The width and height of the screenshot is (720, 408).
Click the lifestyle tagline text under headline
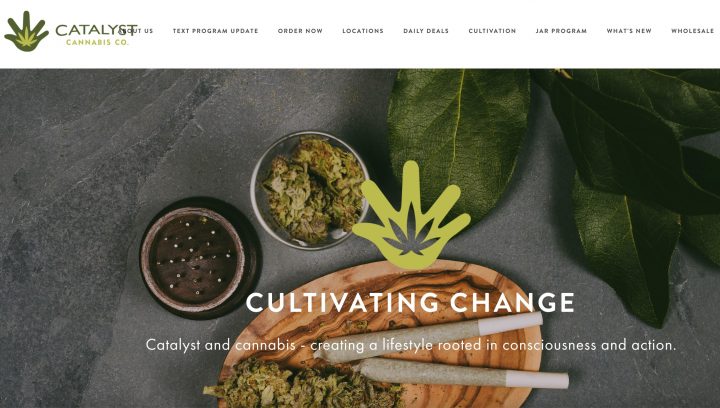click(411, 345)
